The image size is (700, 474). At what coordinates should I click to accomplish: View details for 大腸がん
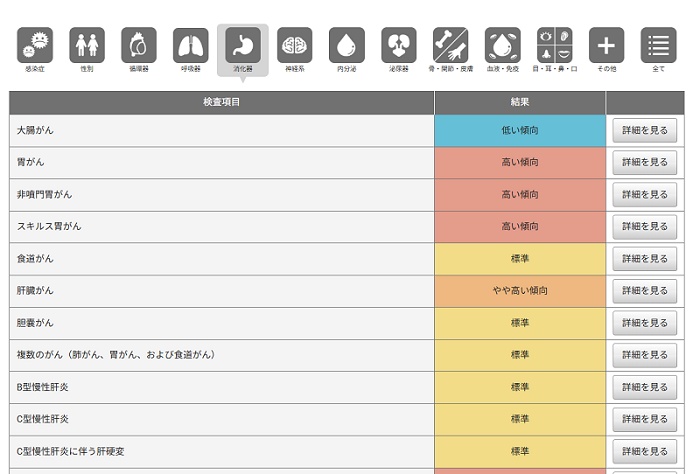click(x=645, y=130)
